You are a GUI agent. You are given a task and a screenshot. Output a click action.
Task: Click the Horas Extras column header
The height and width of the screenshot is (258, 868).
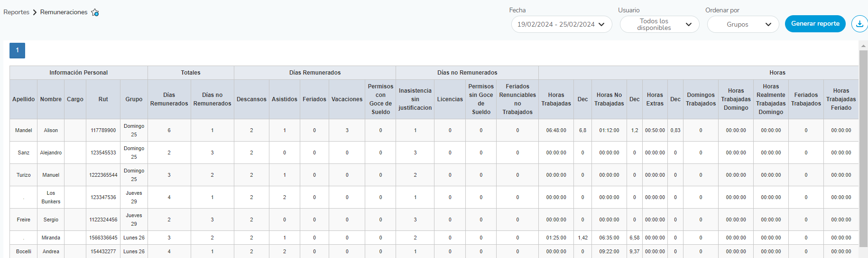655,99
